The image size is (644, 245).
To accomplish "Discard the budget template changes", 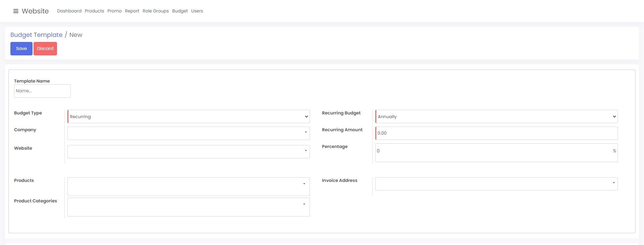I will pos(45,49).
